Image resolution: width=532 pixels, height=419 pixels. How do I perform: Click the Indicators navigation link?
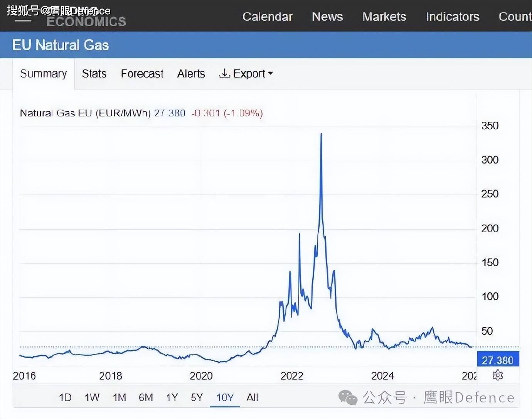(453, 17)
